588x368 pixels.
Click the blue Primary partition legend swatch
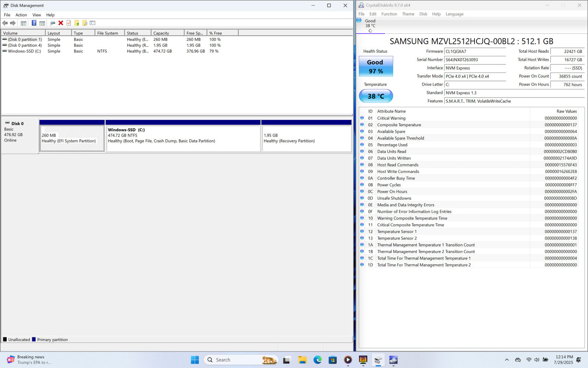pyautogui.click(x=34, y=339)
